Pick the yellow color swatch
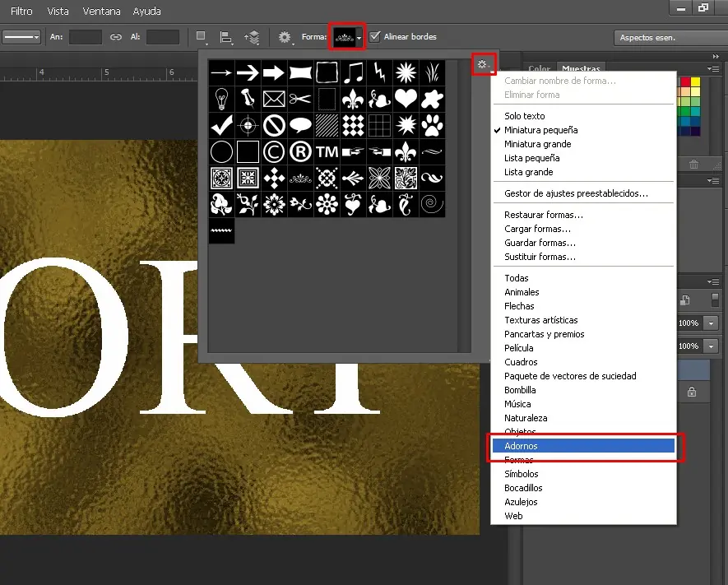The height and width of the screenshot is (585, 728). click(695, 82)
